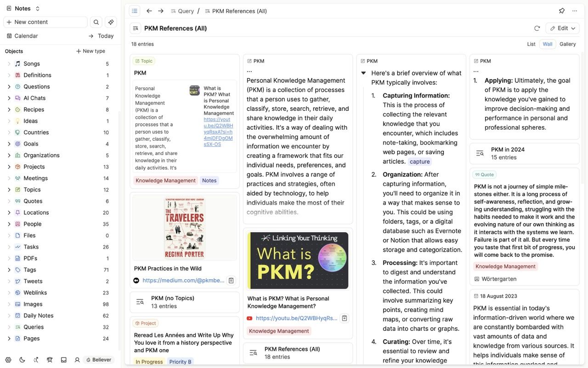Copy the youtu.be link via clipboard icon
The width and height of the screenshot is (588, 368).
(x=345, y=318)
